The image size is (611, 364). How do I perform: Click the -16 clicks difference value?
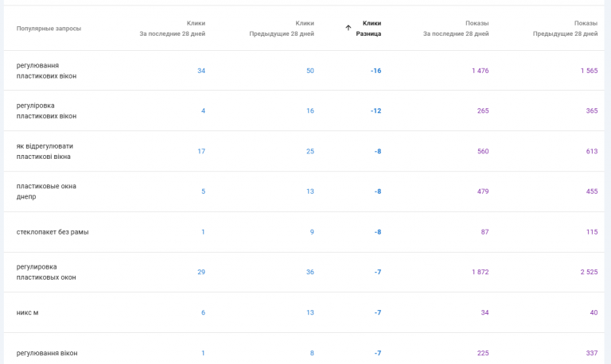pos(376,71)
